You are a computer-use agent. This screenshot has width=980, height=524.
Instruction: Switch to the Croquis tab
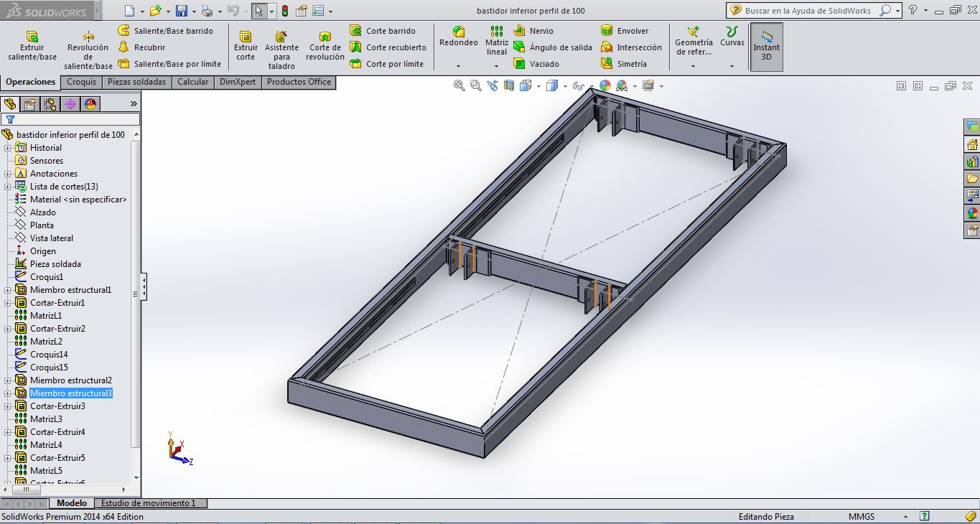click(x=82, y=82)
